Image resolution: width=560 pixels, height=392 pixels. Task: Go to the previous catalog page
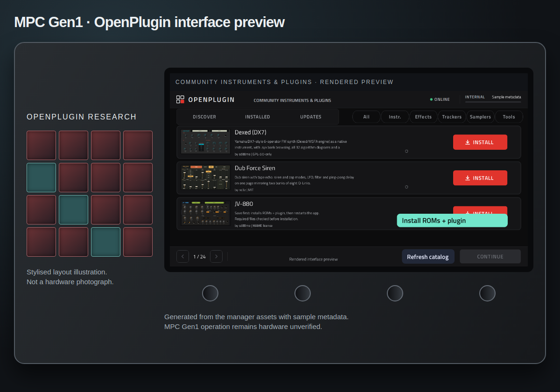[x=183, y=257]
